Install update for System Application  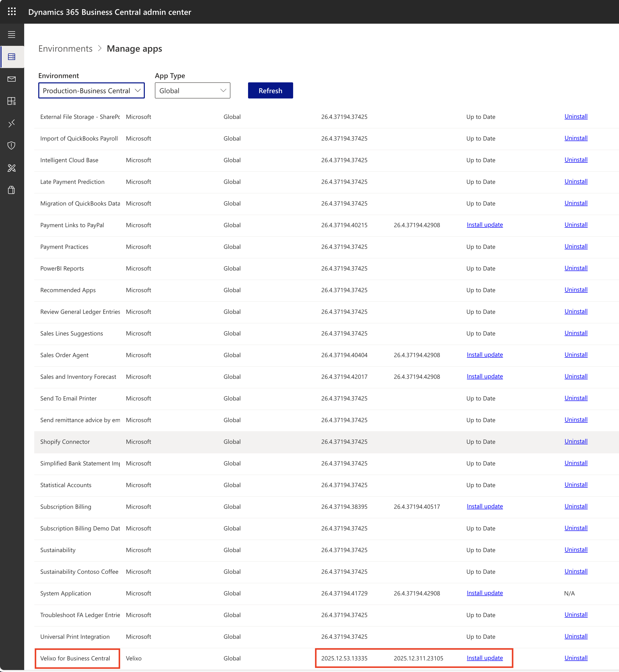point(484,593)
